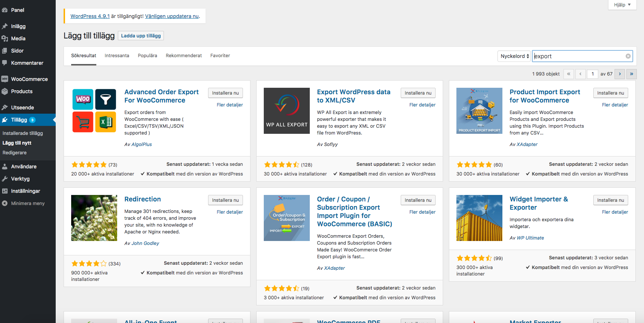Click the Utseende paintbrush icon
644x323 pixels.
click(5, 108)
